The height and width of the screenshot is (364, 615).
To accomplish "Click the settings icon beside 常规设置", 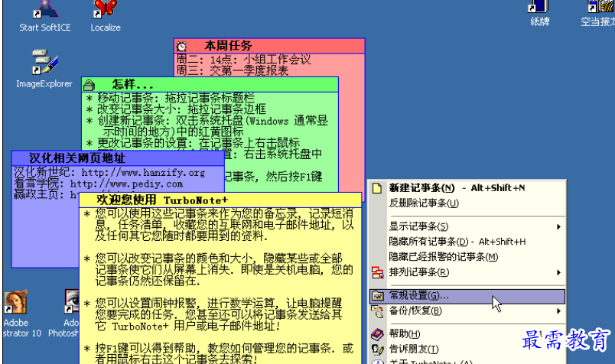I will click(377, 296).
